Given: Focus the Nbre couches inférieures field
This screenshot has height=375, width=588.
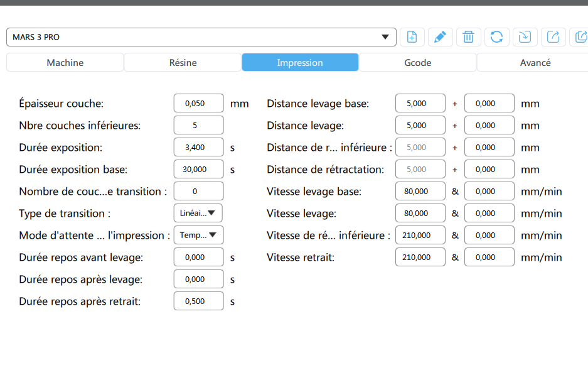Looking at the screenshot, I should (x=198, y=126).
